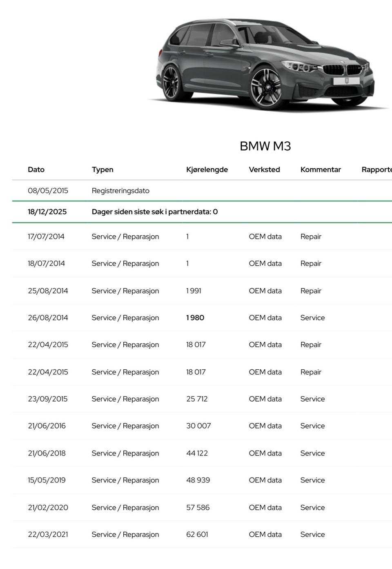
Task: Select the BMW M3 title text
Action: pos(265,146)
